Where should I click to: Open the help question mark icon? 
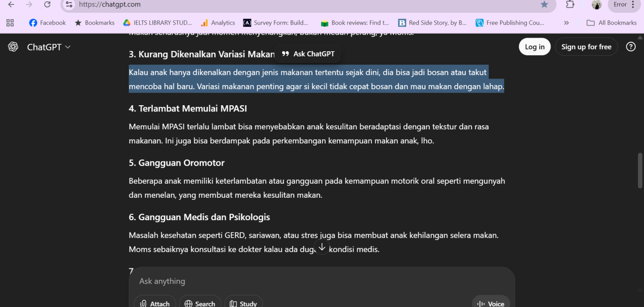[630, 47]
